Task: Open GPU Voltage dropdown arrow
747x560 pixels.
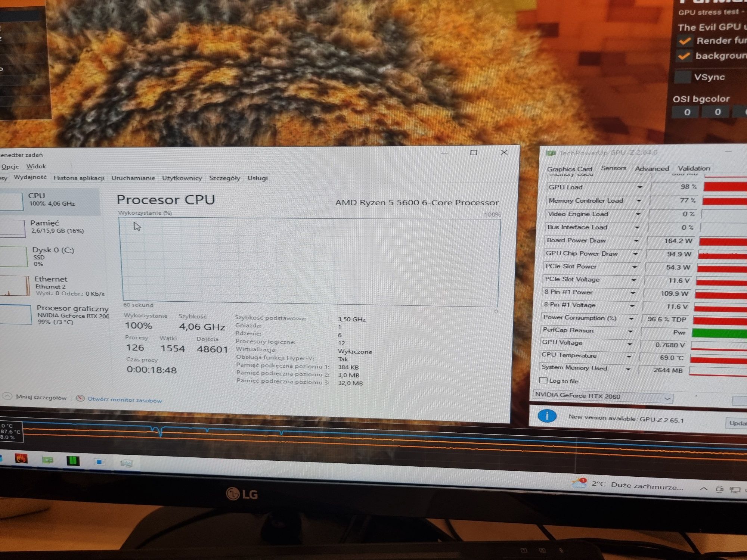Action: click(630, 344)
